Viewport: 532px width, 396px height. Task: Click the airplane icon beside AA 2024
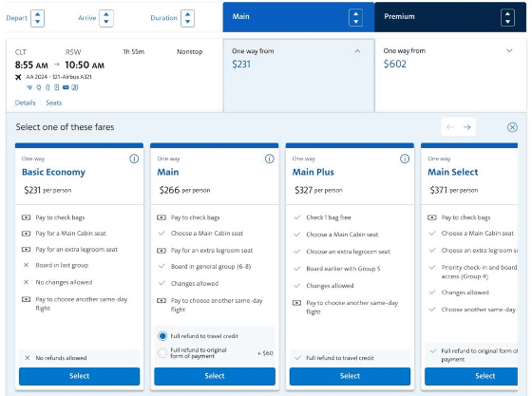coord(18,77)
